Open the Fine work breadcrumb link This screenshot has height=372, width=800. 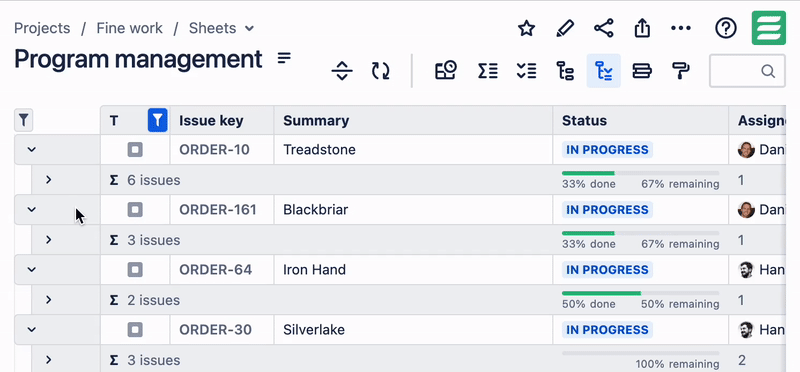coord(130,28)
